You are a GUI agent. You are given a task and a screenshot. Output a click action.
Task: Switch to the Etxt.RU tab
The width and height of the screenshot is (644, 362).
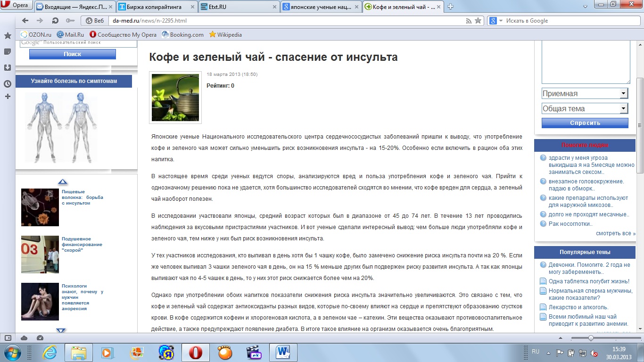coord(238,7)
